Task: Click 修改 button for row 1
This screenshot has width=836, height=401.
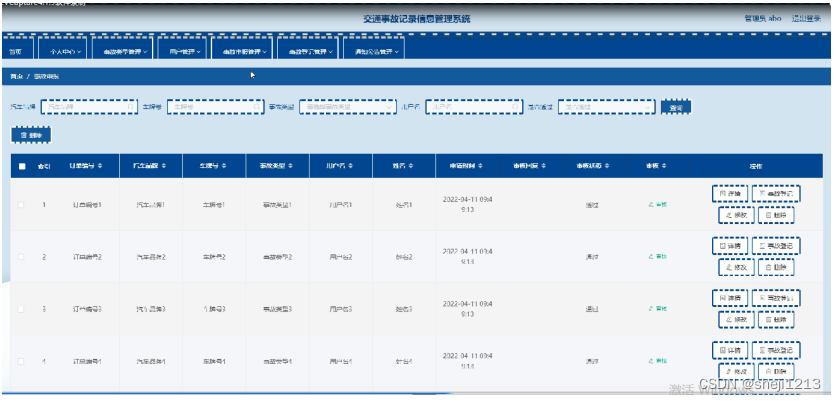Action: coord(736,215)
